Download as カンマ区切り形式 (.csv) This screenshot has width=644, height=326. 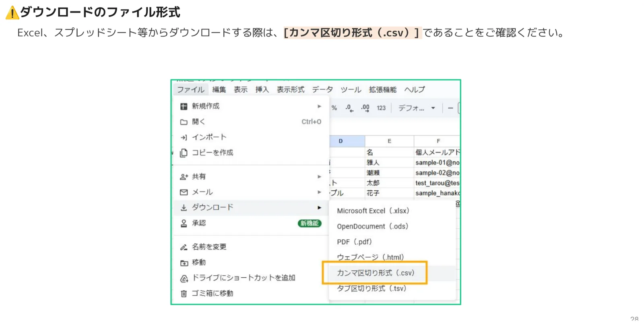392,273
